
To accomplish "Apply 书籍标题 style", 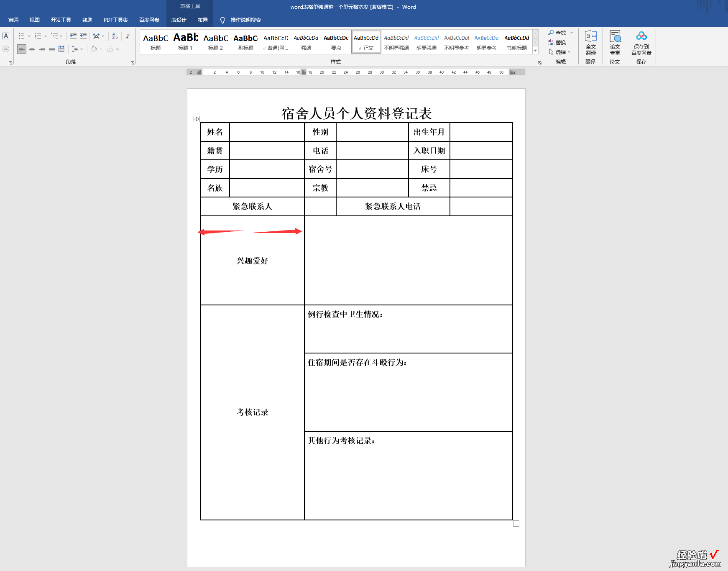I will pyautogui.click(x=517, y=42).
